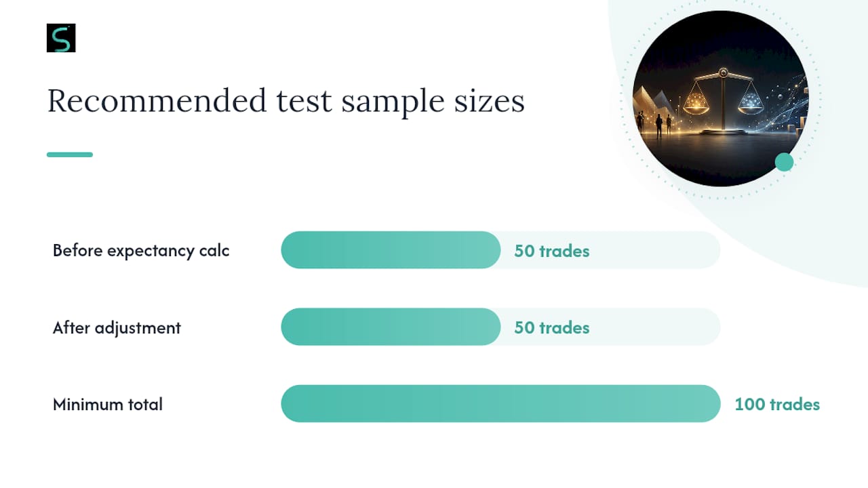
Task: Click the filled Before expectancy calc bar
Action: 391,250
